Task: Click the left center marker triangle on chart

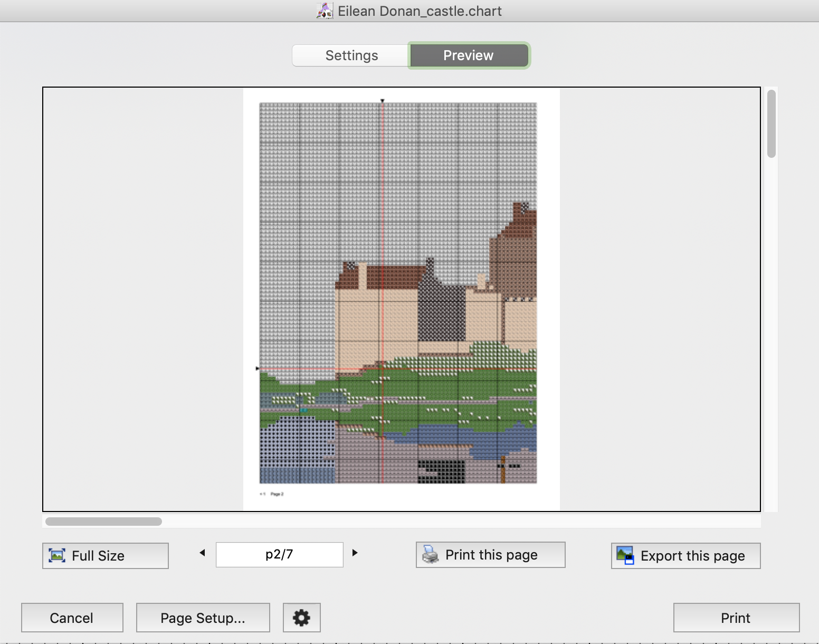Action: (x=258, y=368)
